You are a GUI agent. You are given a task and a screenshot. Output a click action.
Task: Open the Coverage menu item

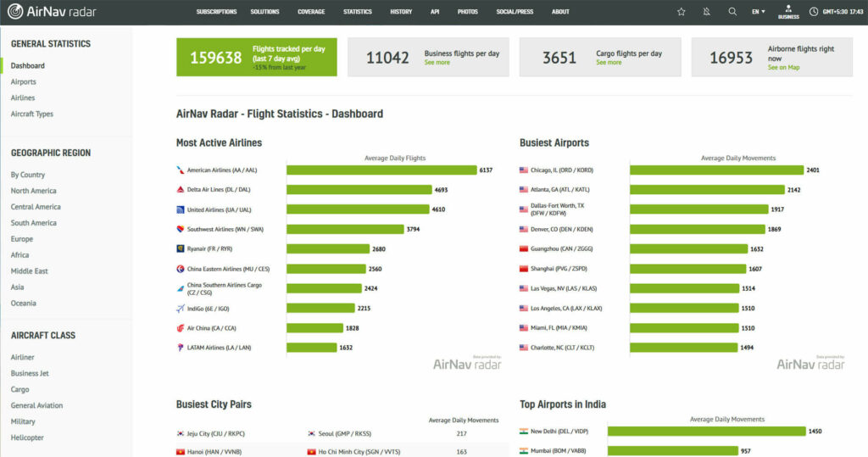coord(311,12)
